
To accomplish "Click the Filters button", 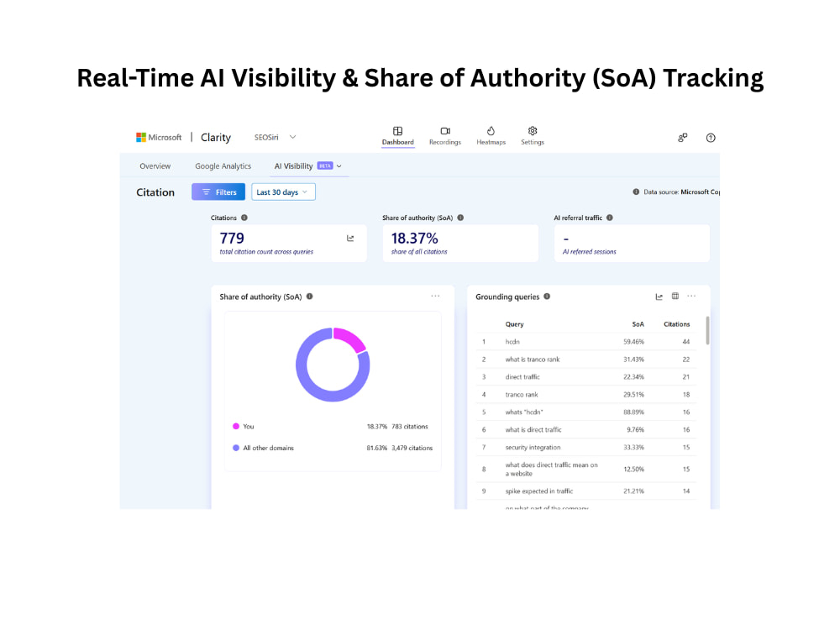I will click(x=218, y=192).
